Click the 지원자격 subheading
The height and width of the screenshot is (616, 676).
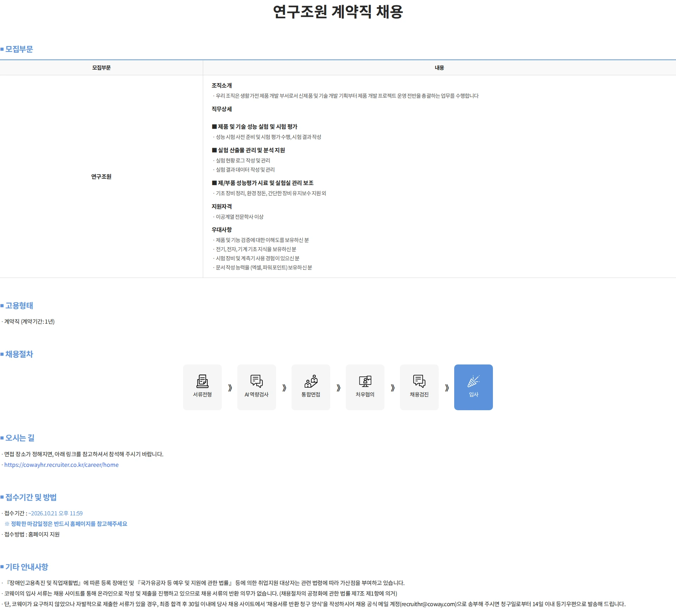(221, 207)
